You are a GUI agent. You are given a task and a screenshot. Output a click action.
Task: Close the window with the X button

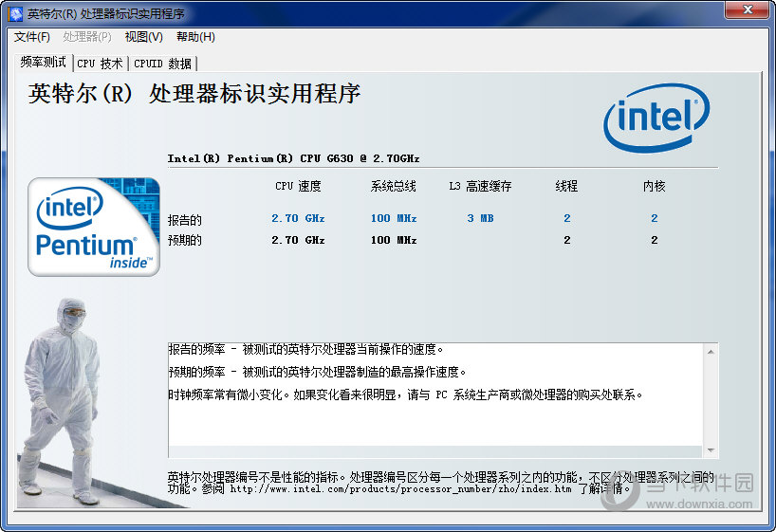[748, 9]
